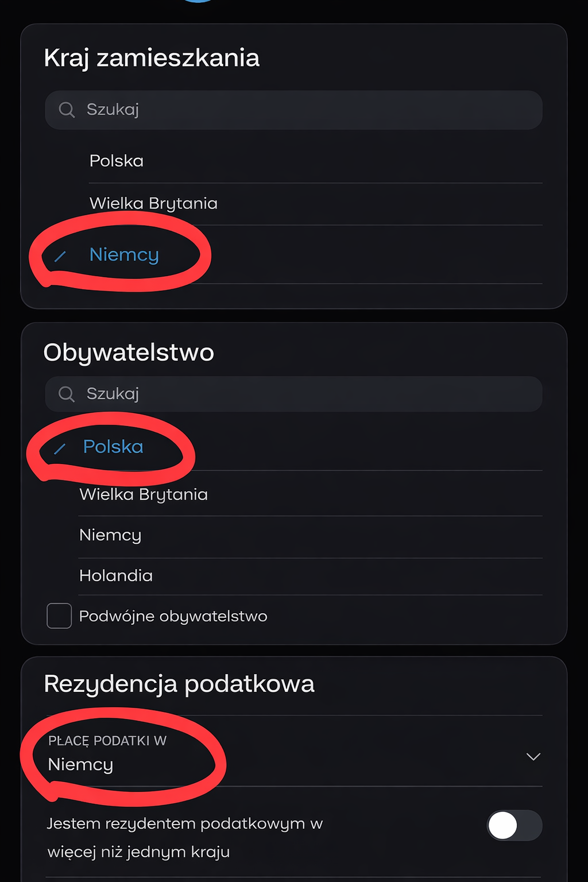This screenshot has height=882, width=588.
Task: Click the checkmark icon beside selected Niemcy
Action: point(60,256)
